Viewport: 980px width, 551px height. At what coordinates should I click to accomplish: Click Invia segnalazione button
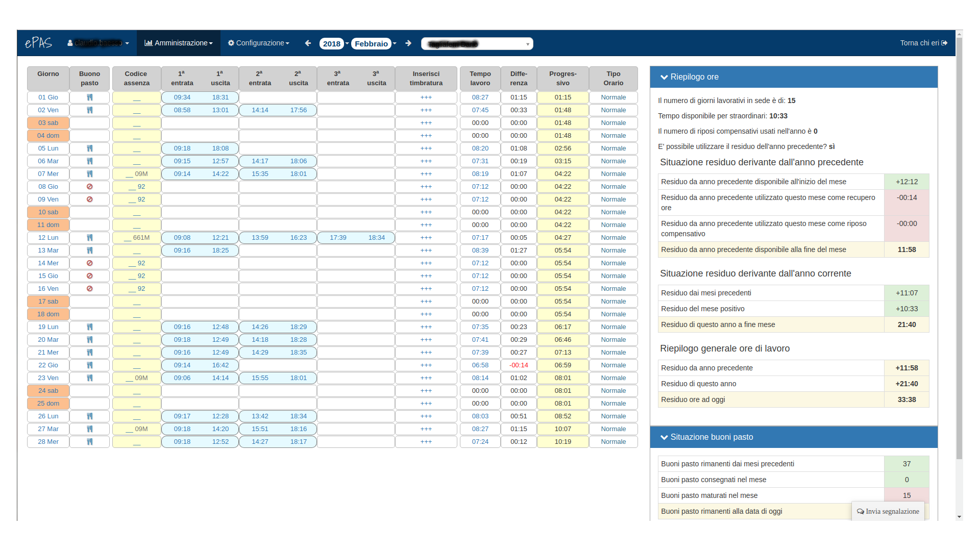tap(888, 511)
